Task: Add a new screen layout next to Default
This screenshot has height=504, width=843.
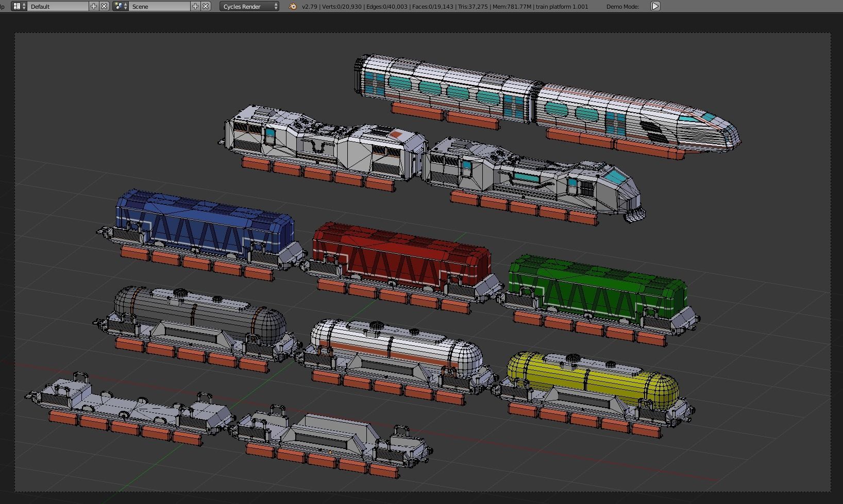Action: 94,6
